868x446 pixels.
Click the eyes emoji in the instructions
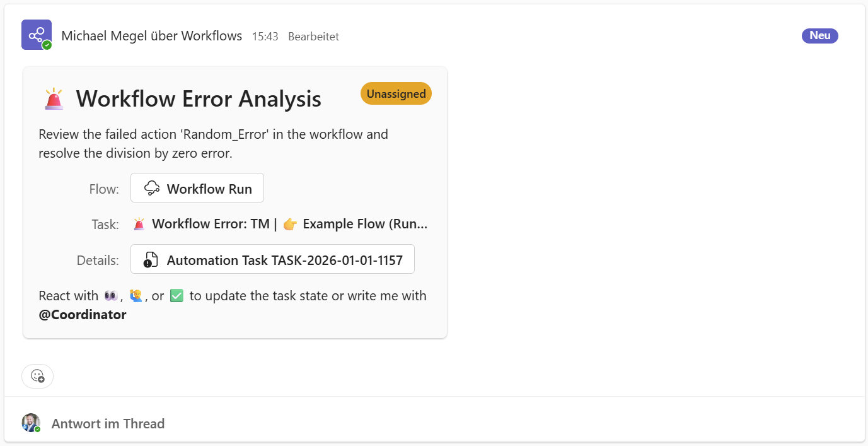pos(110,296)
